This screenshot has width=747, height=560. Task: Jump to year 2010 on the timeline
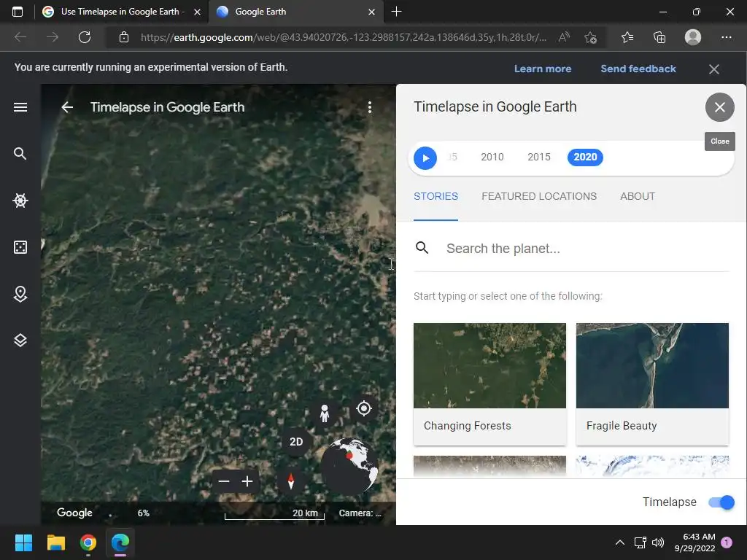point(492,157)
